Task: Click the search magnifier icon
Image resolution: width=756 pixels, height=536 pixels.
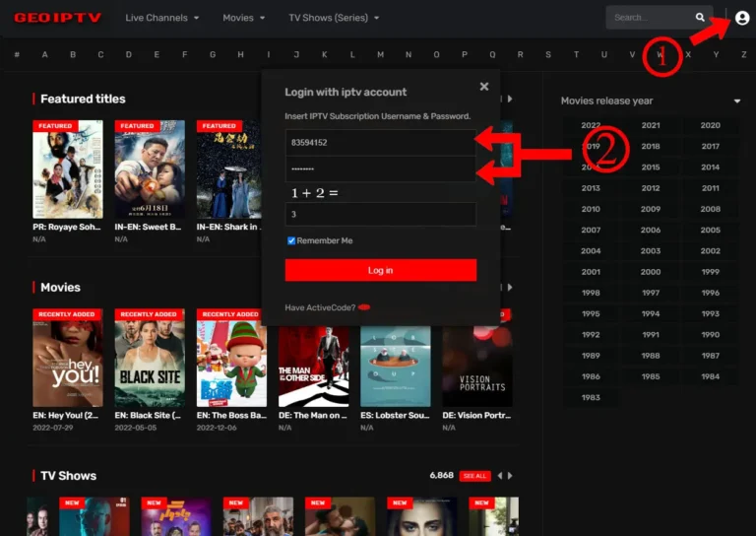Action: 700,18
